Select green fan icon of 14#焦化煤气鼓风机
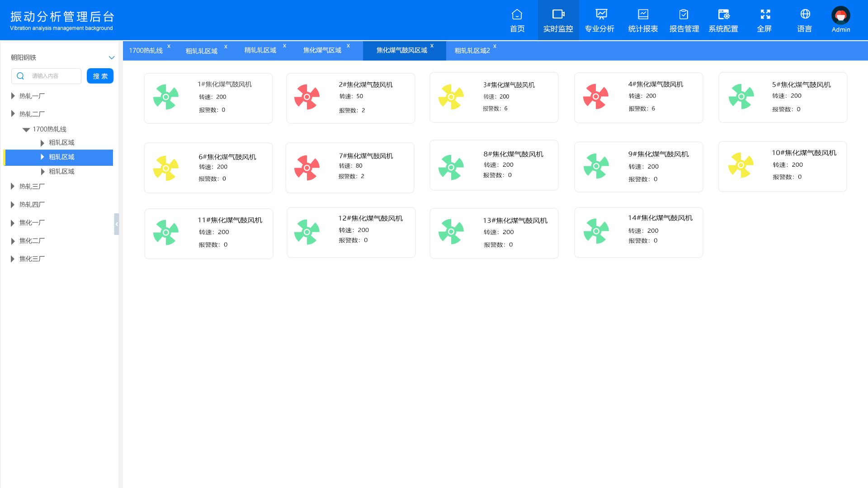Viewport: 868px width, 488px height. click(596, 231)
